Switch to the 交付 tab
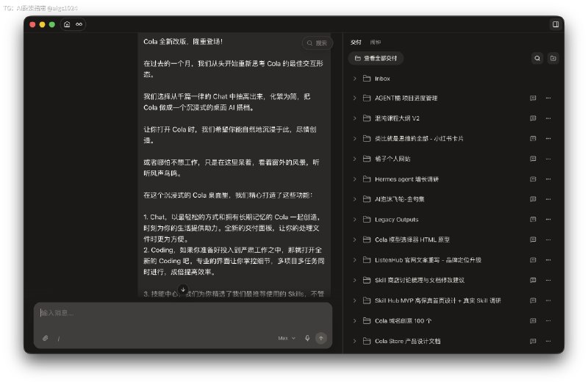The width and height of the screenshot is (588, 385). [x=356, y=43]
